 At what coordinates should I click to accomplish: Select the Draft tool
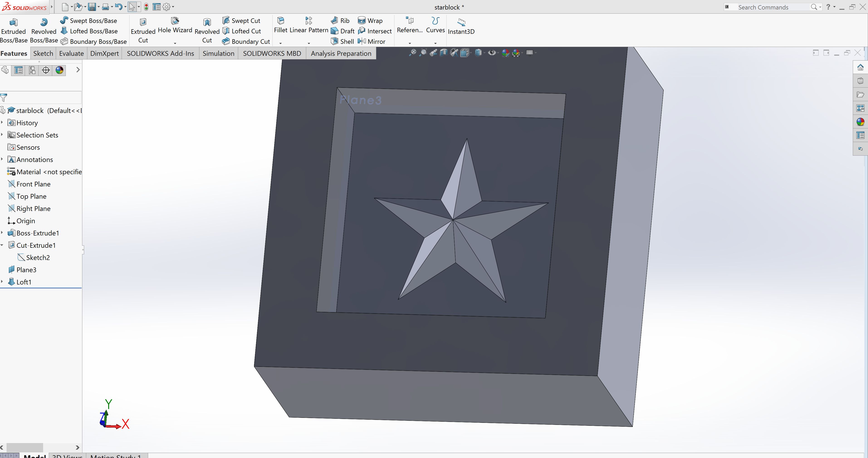[x=342, y=31]
